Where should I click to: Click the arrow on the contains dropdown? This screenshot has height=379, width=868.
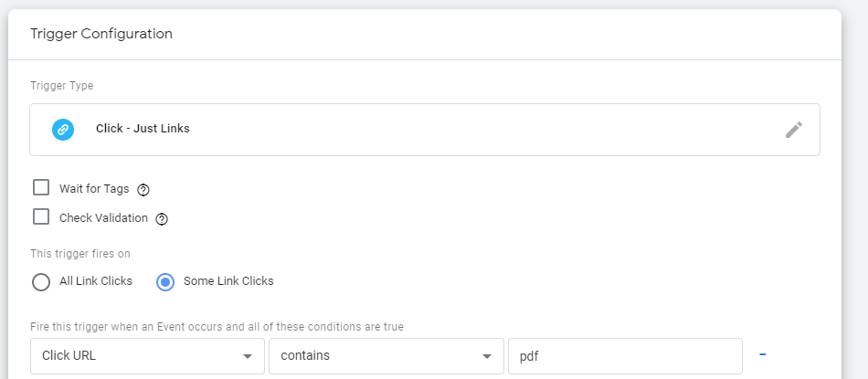[487, 356]
